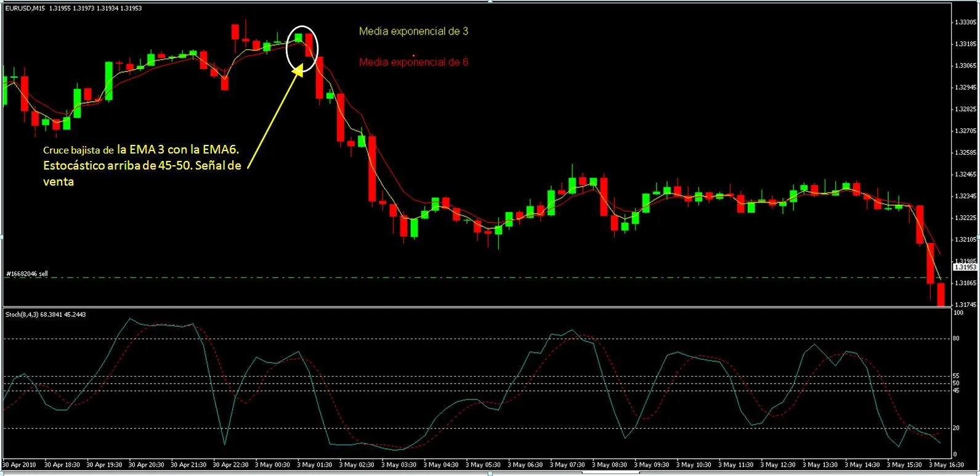This screenshot has width=980, height=476.
Task: Click price axis label 1.33305
Action: click(x=965, y=22)
